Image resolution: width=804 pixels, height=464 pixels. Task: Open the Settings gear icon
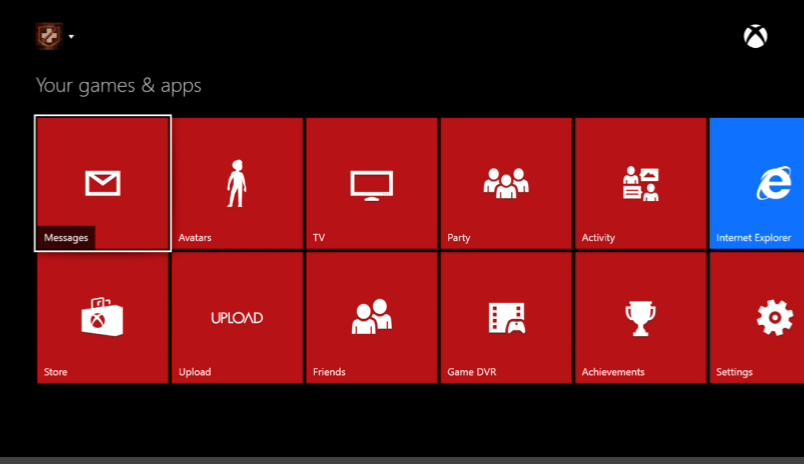tap(774, 318)
